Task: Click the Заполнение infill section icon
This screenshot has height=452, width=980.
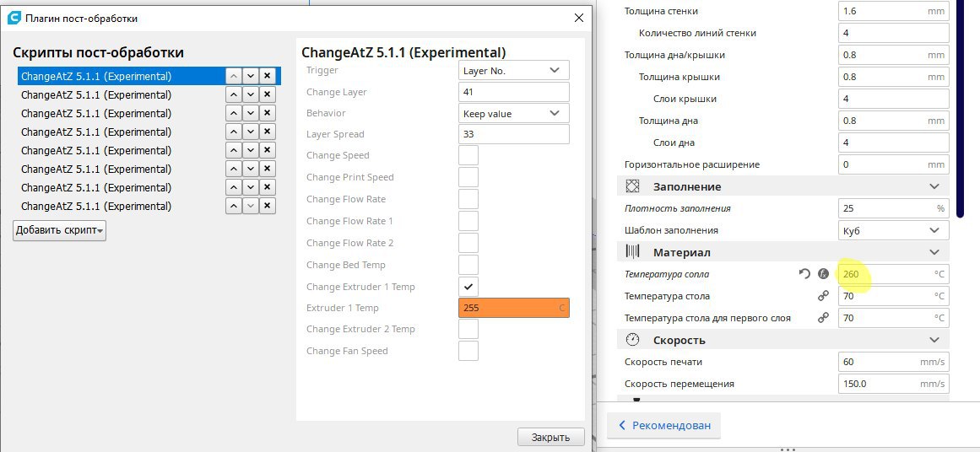Action: (633, 186)
